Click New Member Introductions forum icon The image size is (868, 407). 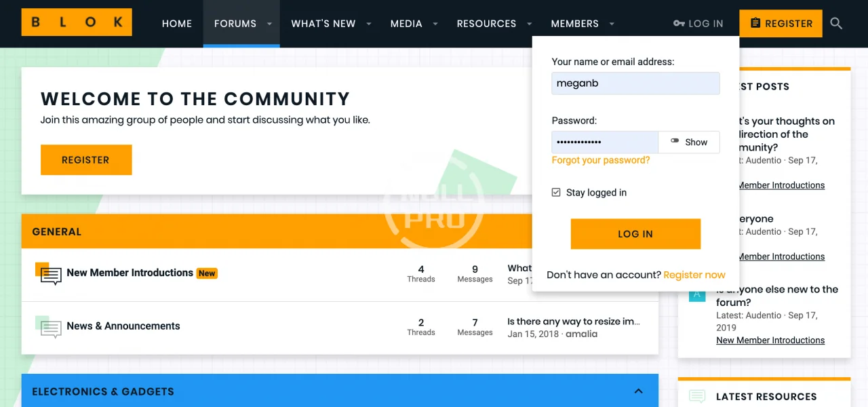[50, 273]
